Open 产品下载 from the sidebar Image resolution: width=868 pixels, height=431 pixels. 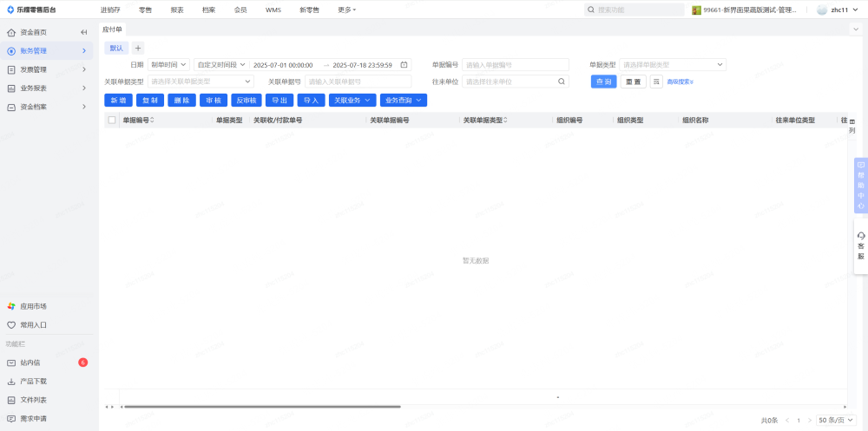click(x=33, y=382)
